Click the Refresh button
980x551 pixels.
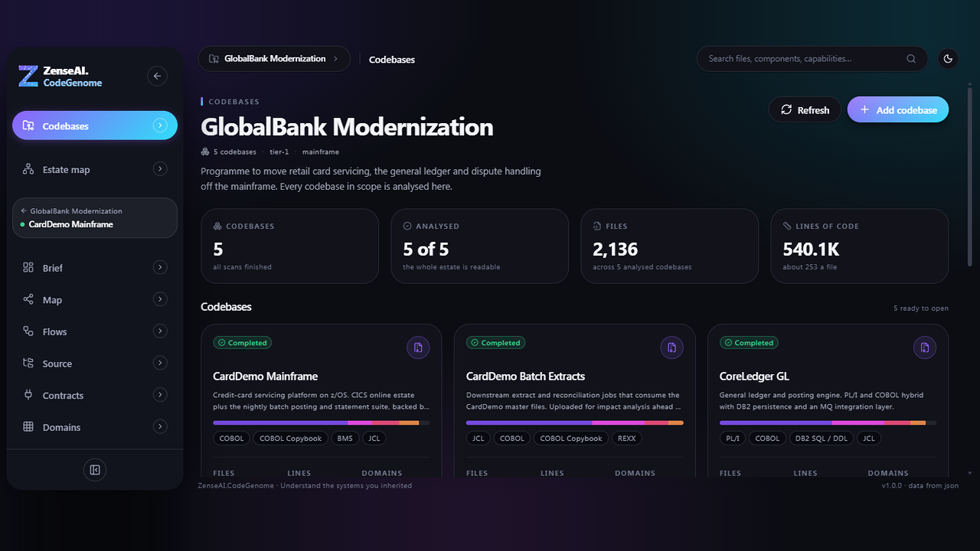pyautogui.click(x=805, y=109)
